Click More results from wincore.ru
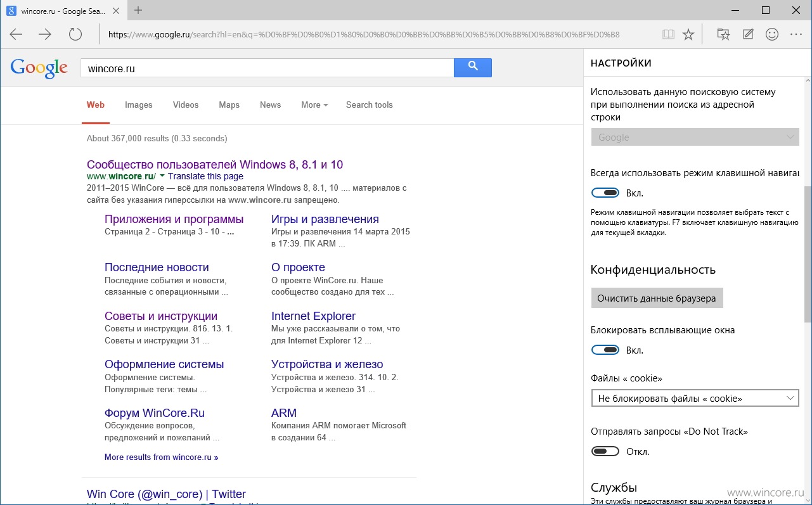 click(x=161, y=457)
